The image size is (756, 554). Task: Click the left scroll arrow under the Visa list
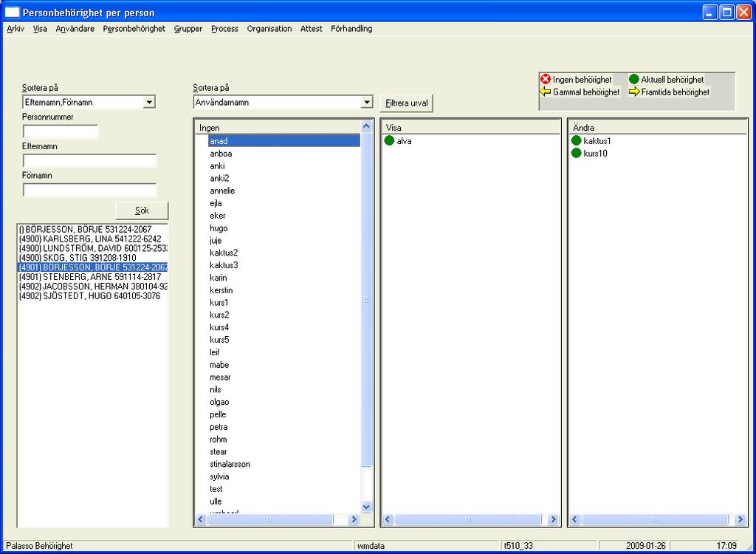[x=388, y=519]
